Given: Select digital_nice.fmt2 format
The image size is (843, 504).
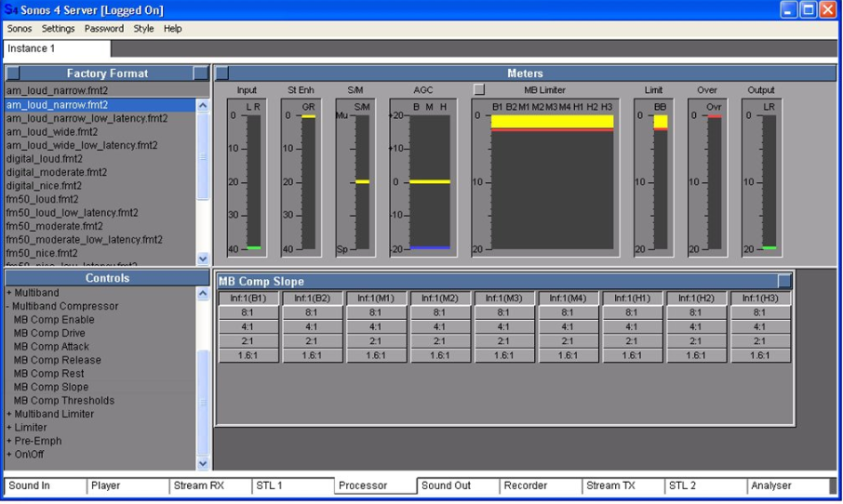Looking at the screenshot, I should point(44,185).
